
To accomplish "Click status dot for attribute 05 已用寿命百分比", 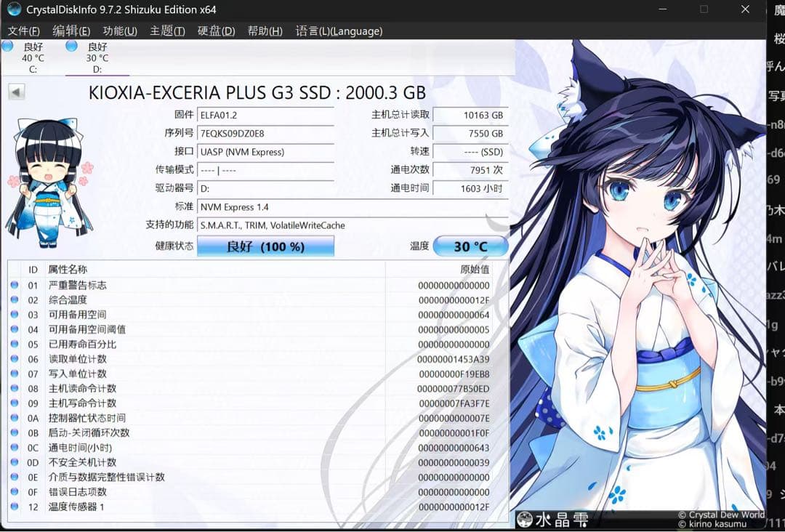I will pos(15,344).
